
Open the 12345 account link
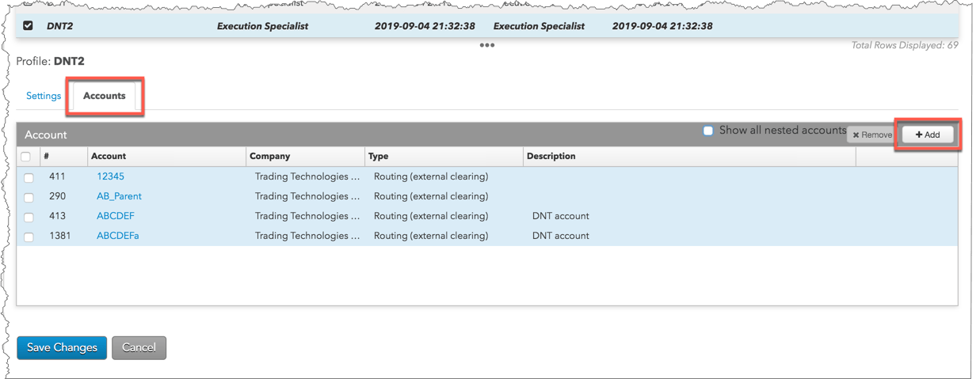tap(110, 176)
